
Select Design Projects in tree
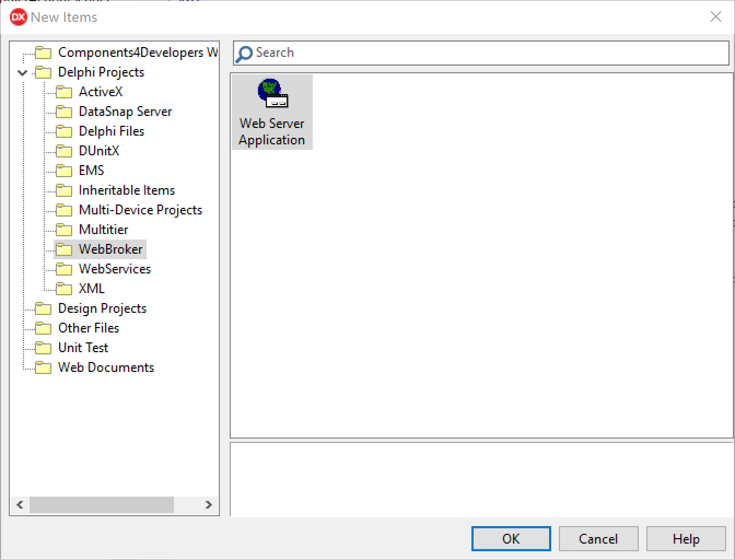[102, 308]
